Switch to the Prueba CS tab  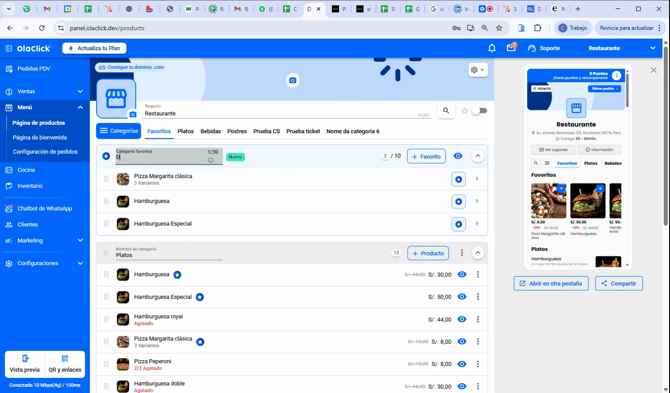coord(267,132)
